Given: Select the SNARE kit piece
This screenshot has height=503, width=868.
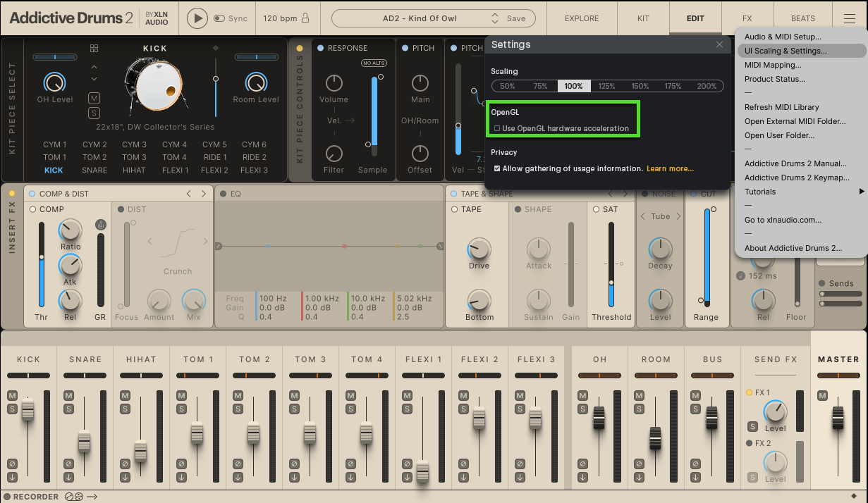Looking at the screenshot, I should (x=94, y=170).
